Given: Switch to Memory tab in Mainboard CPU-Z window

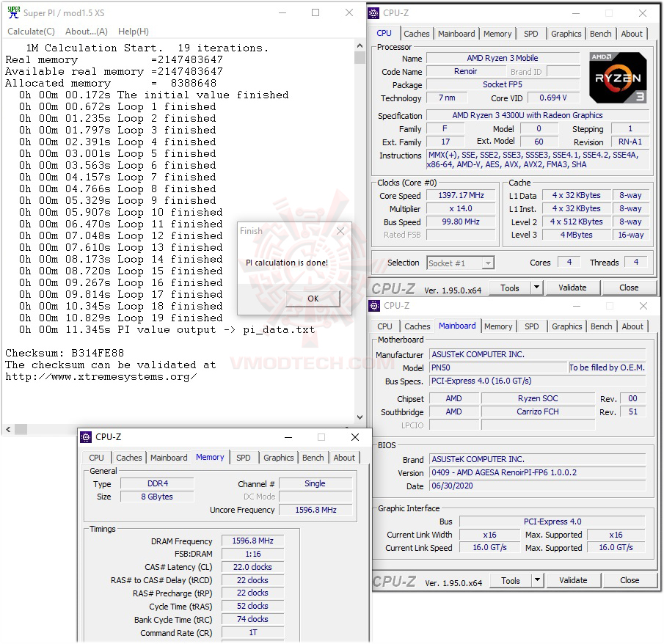Looking at the screenshot, I should [498, 326].
